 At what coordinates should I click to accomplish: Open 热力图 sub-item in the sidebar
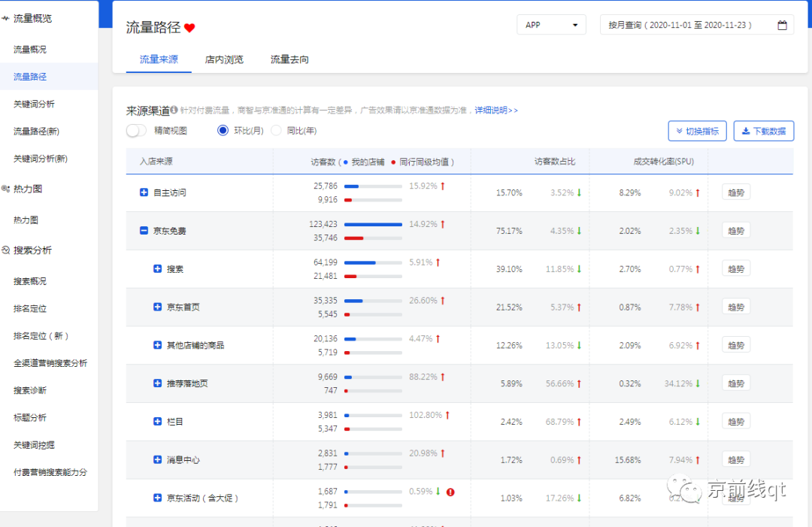tap(26, 220)
